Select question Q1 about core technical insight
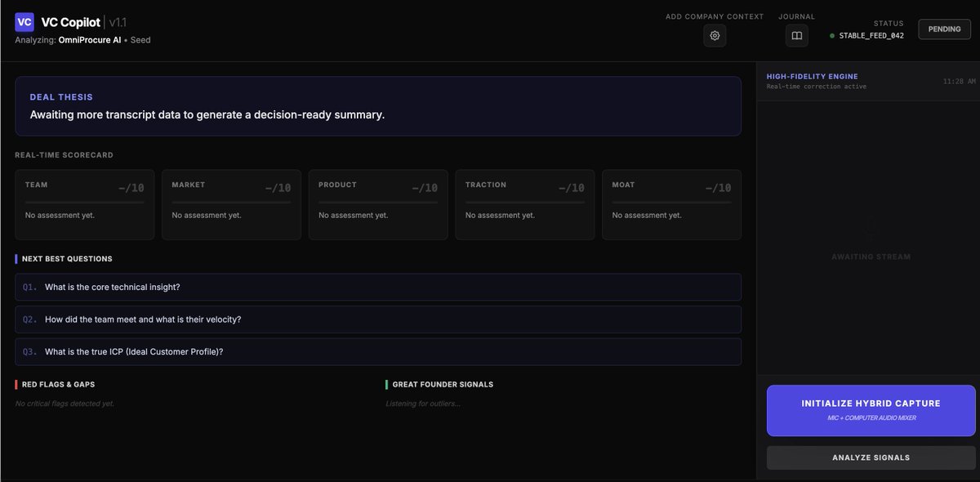Screen dimensions: 980x482 (378, 287)
